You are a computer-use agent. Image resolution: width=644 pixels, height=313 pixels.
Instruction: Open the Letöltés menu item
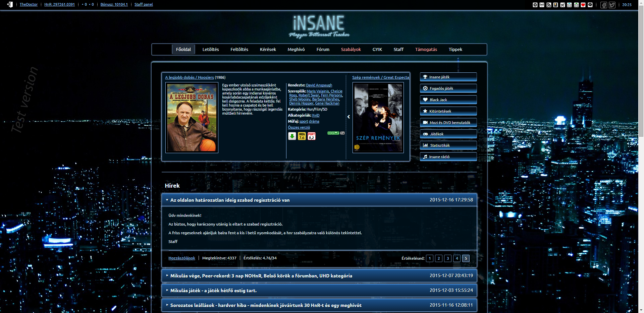[211, 49]
